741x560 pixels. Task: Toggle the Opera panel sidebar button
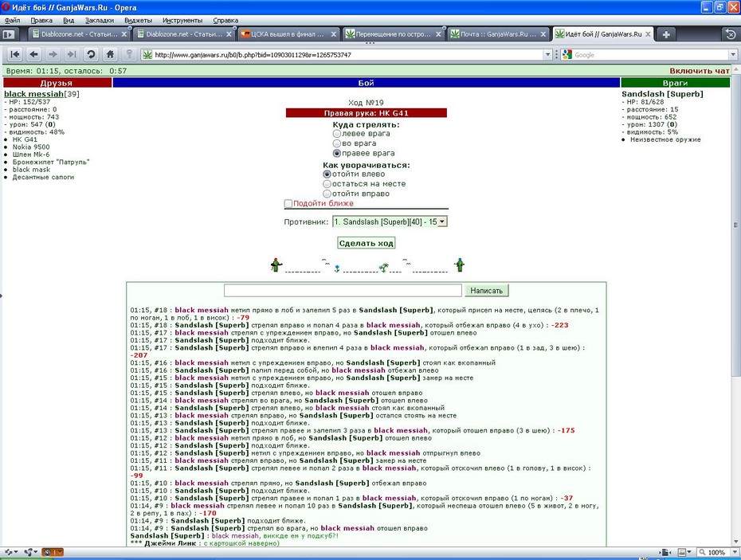(9, 34)
